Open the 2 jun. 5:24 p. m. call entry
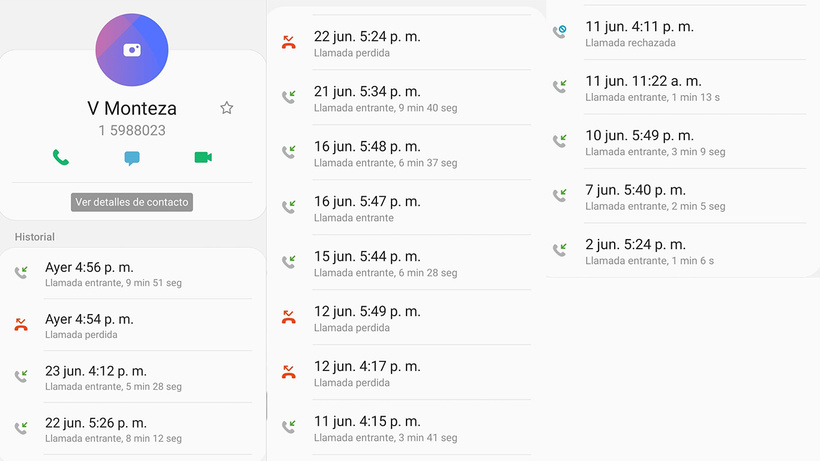Image resolution: width=820 pixels, height=461 pixels. coord(679,250)
